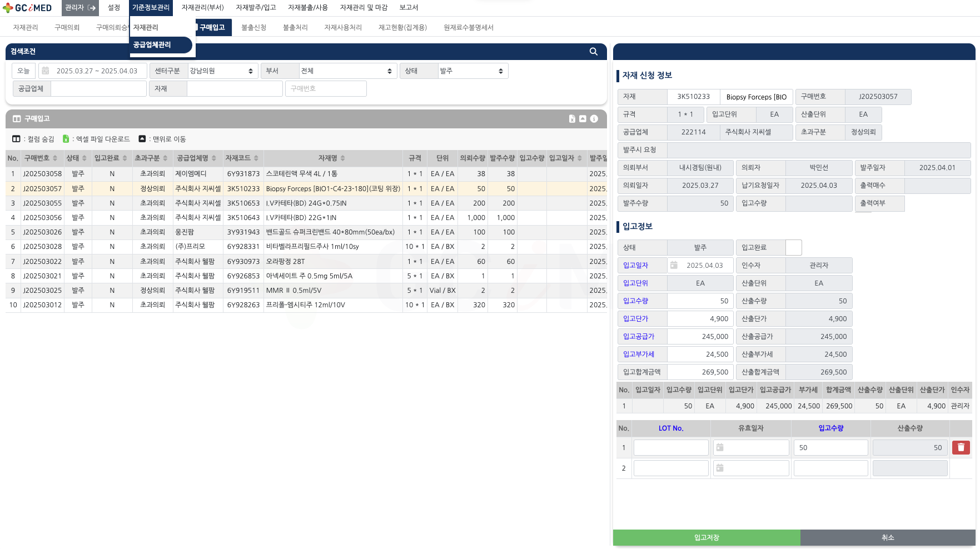The image size is (980, 549).
Task: Check the 입고완료 checkbox
Action: pos(793,248)
